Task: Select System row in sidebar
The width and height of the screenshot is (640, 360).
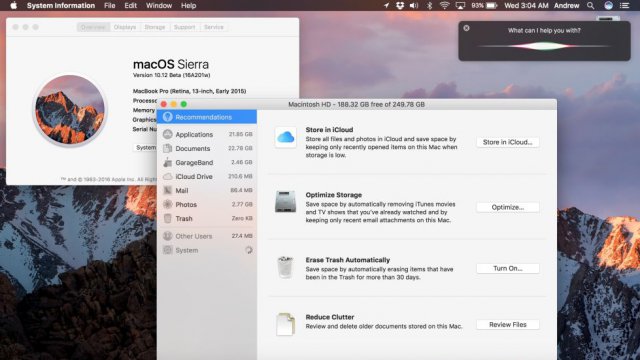Action: click(207, 250)
